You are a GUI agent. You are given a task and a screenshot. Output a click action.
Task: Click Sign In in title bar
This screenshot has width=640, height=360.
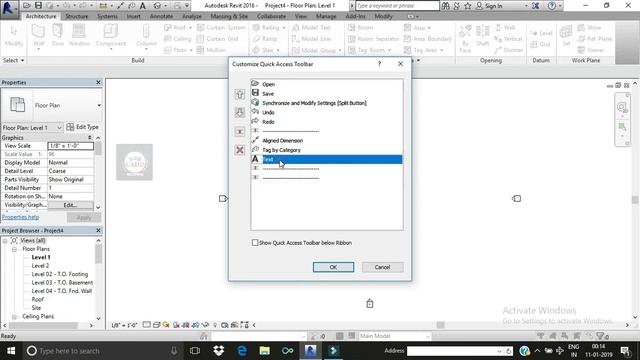tap(493, 6)
